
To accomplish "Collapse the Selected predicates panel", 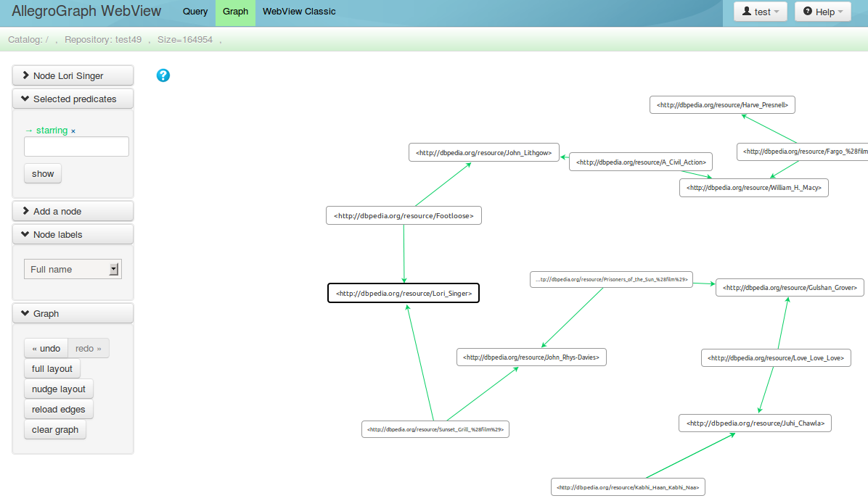I will [x=73, y=99].
